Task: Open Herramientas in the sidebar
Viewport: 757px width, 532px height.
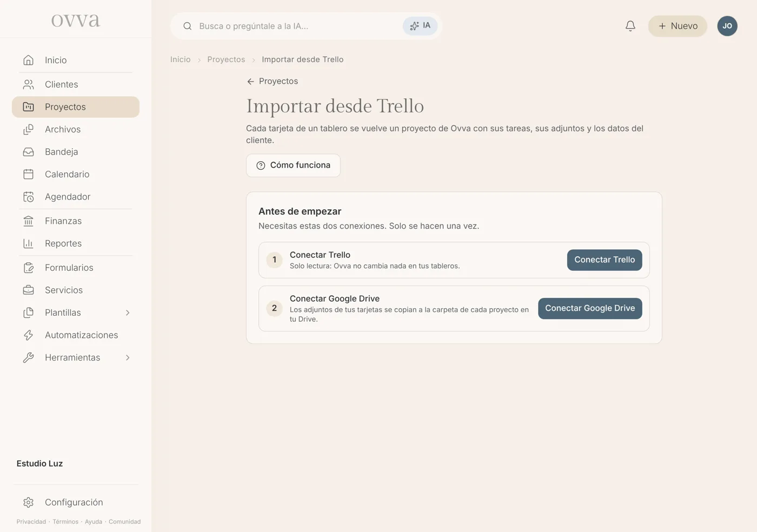Action: [x=76, y=357]
